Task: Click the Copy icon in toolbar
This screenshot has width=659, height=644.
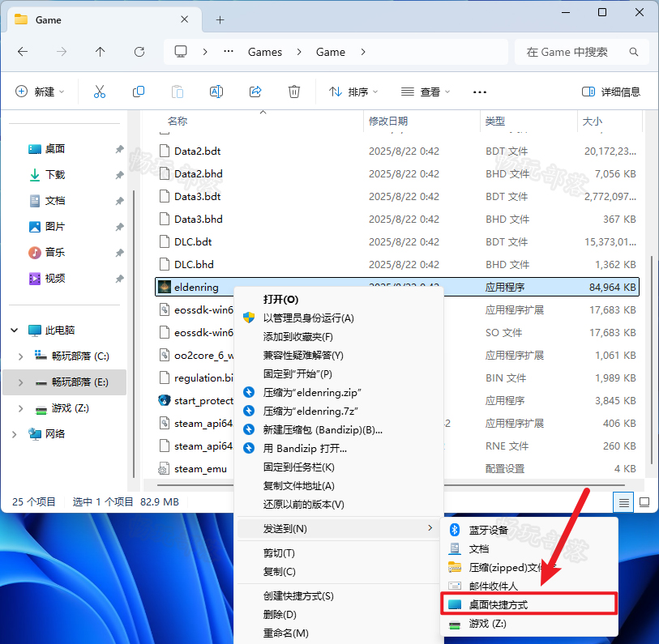Action: pos(139,92)
